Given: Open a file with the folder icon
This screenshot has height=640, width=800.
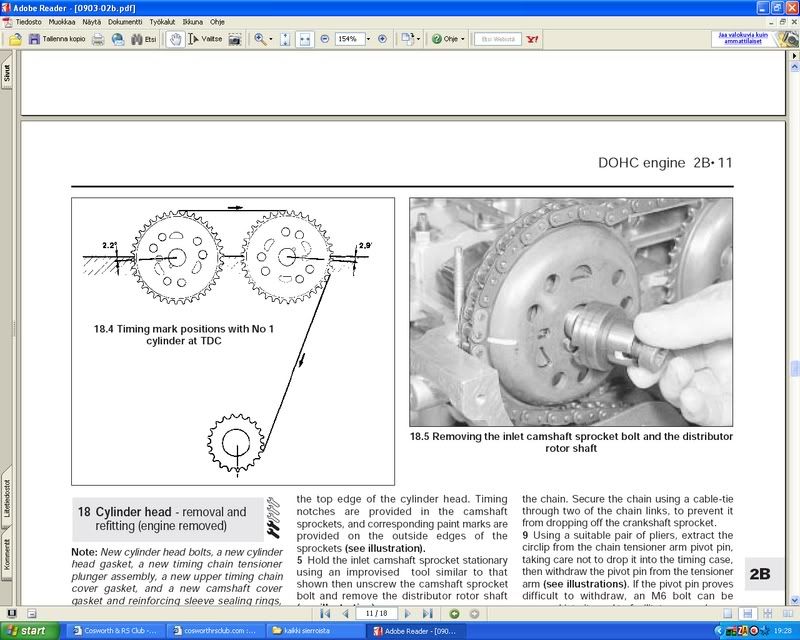Looking at the screenshot, I should click(x=15, y=39).
